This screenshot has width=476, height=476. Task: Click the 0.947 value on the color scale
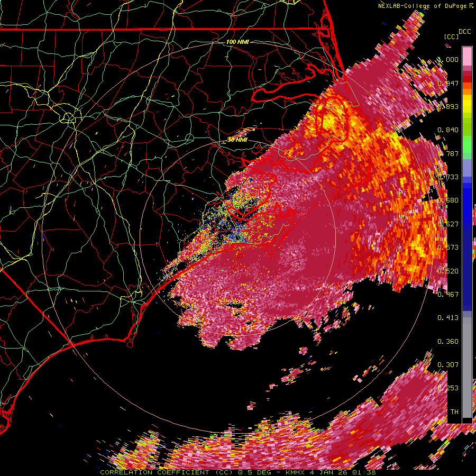click(x=448, y=83)
